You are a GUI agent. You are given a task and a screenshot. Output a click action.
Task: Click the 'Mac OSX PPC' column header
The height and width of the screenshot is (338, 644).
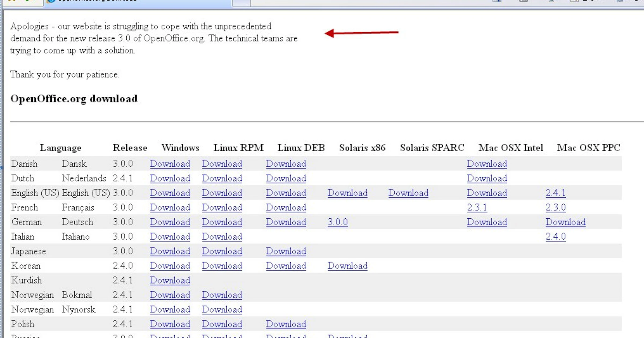[x=589, y=148]
